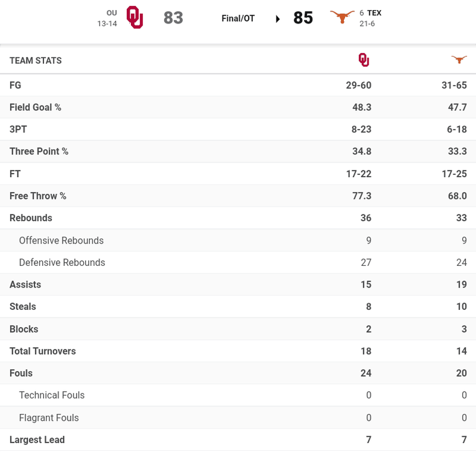476x452 pixels.
Task: Select the Longhorns logo in the Team Stats header
Action: pos(459,59)
